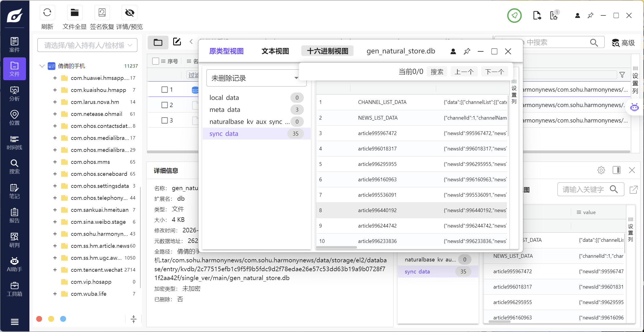Viewport: 644px width, 332px height.
Task: Open the 时间线 timeline sidebar panel
Action: (x=14, y=142)
